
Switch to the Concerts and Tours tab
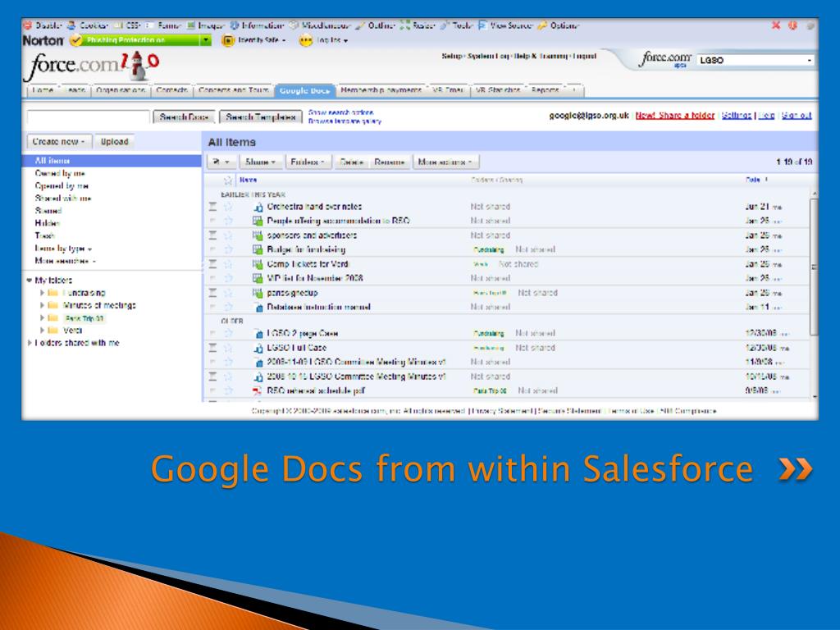tap(234, 90)
